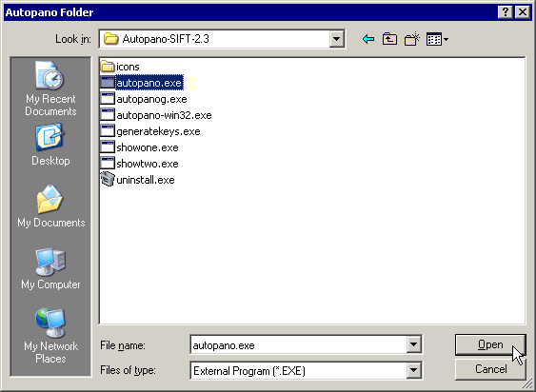Select the icons folder icon
Viewport: 536px width, 392px height.
pos(107,67)
